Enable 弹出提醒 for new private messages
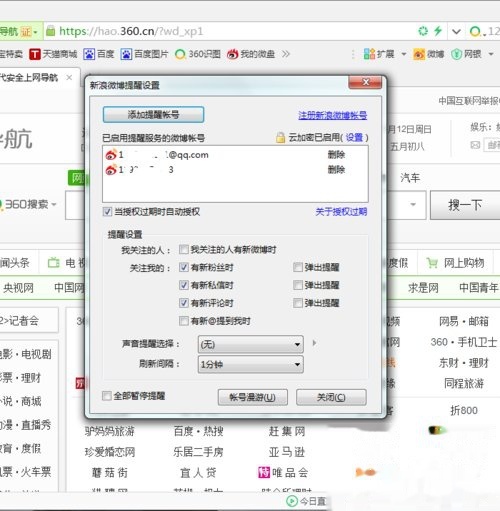This screenshot has width=500, height=511. point(298,285)
